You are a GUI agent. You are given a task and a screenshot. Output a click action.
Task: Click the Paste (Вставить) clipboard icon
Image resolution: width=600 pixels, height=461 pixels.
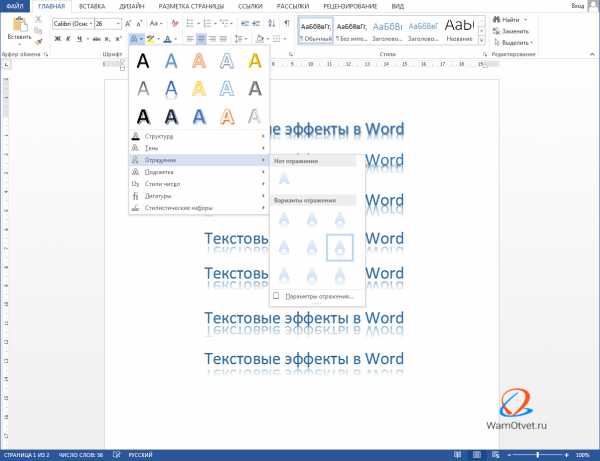pyautogui.click(x=20, y=25)
